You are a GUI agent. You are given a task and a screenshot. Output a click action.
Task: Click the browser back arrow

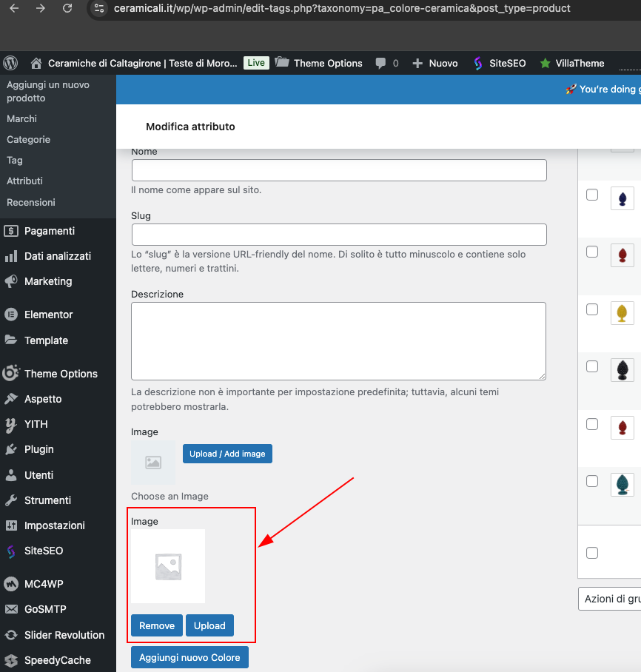14,8
